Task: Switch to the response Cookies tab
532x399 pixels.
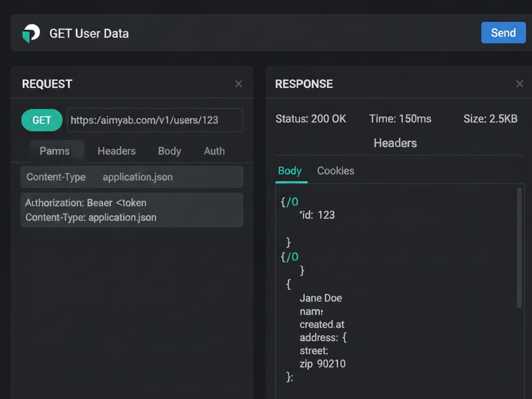Action: coord(336,171)
